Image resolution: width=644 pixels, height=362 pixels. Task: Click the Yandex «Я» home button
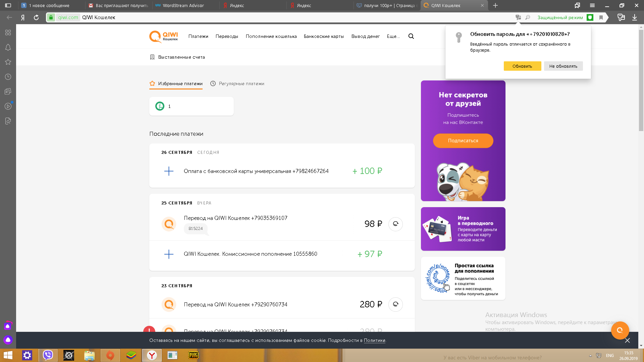[x=23, y=17]
